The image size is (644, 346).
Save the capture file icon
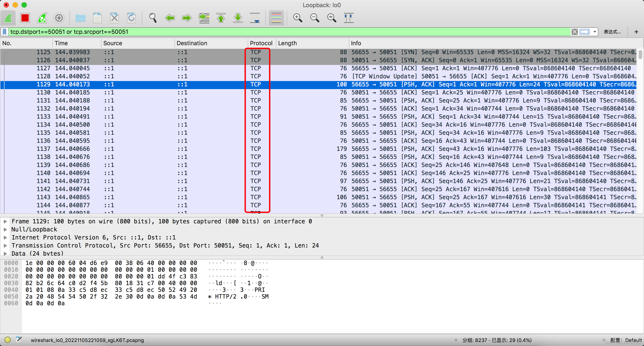(x=97, y=18)
